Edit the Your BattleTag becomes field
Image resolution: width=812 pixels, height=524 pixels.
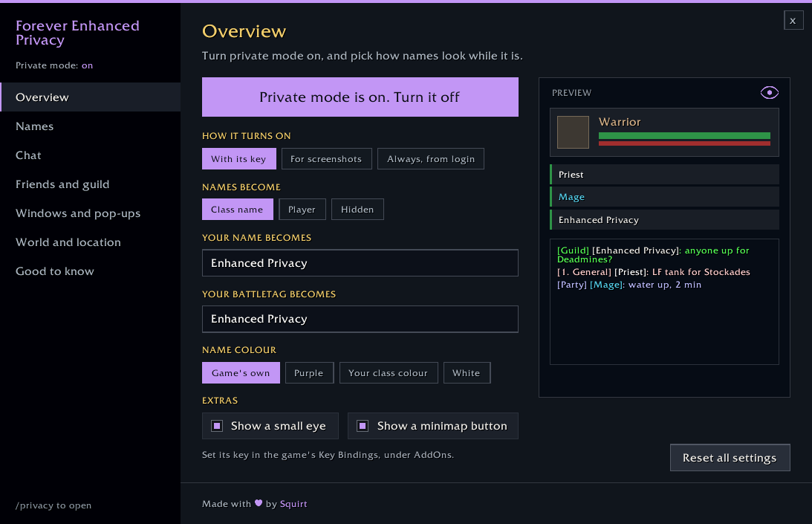[360, 319]
